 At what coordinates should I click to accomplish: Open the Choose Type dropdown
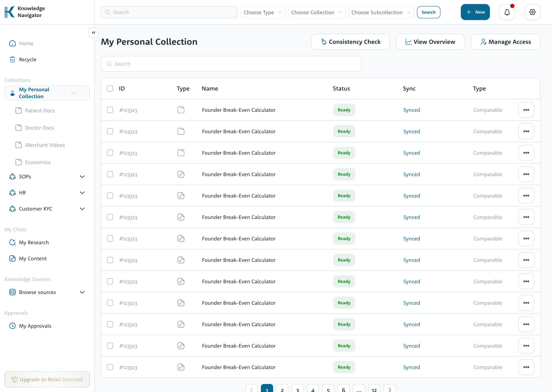click(x=263, y=12)
